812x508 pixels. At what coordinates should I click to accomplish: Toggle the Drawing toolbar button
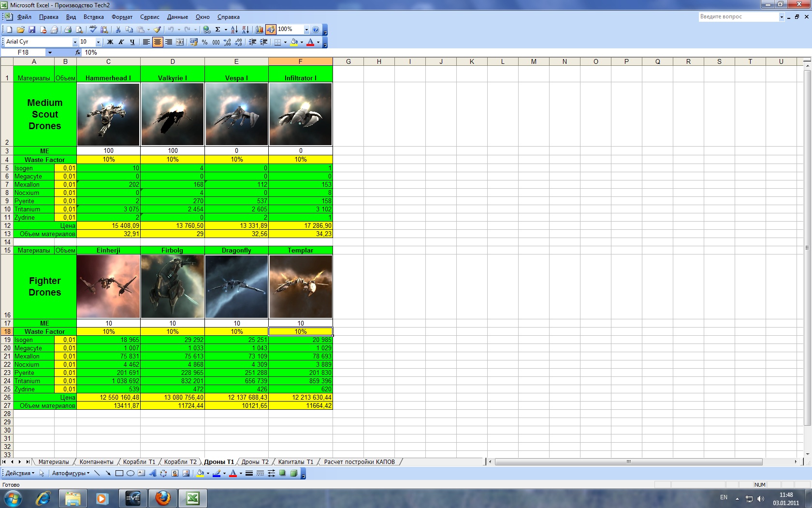click(x=271, y=30)
